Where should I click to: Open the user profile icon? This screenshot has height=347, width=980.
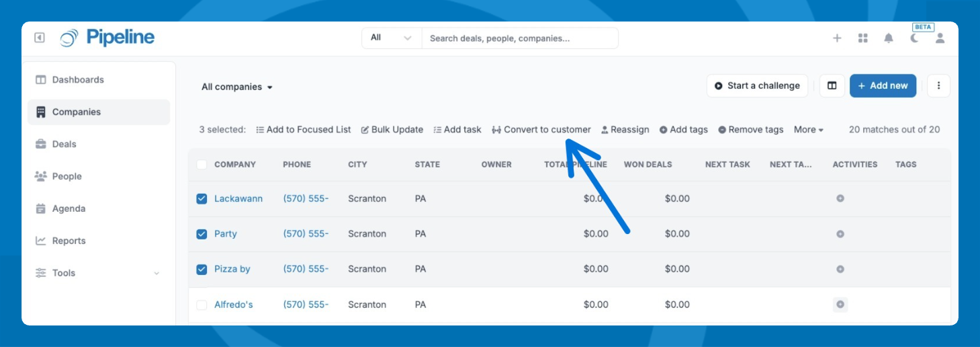(x=940, y=38)
